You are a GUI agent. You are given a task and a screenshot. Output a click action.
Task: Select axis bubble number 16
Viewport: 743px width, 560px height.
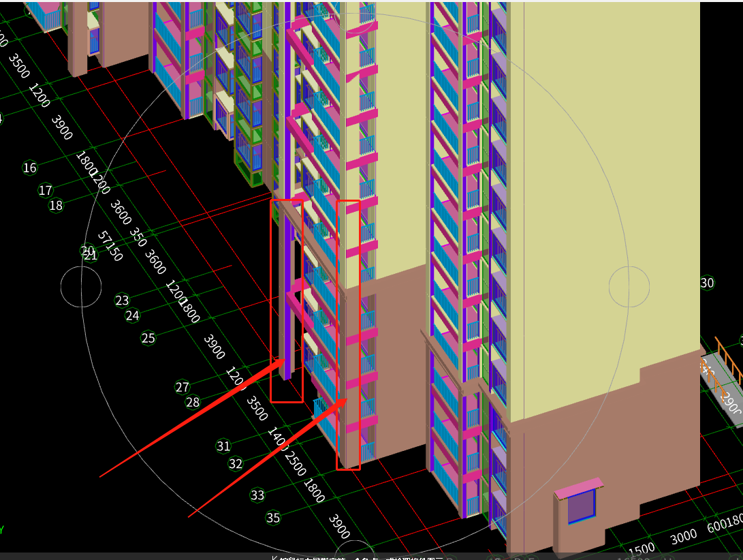click(29, 168)
